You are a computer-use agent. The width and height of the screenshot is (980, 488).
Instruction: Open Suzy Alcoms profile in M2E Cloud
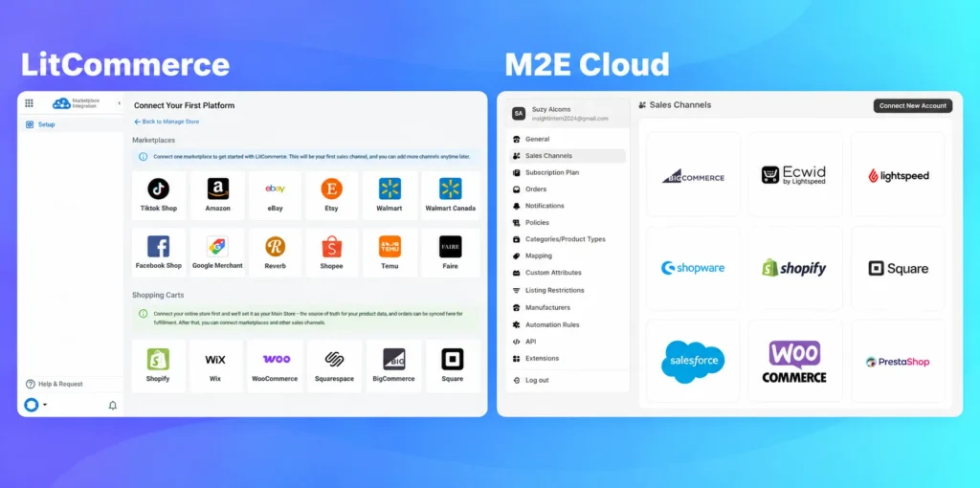click(x=567, y=113)
